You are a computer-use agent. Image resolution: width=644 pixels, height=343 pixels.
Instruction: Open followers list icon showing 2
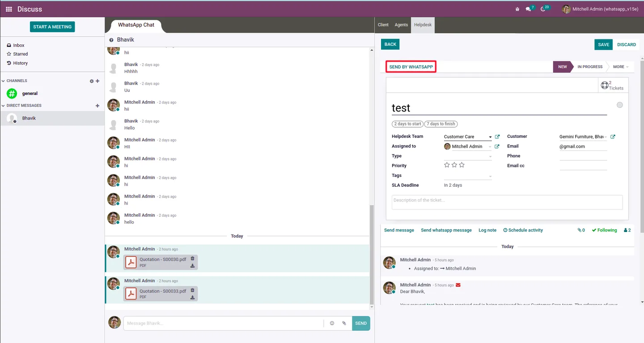coord(627,230)
